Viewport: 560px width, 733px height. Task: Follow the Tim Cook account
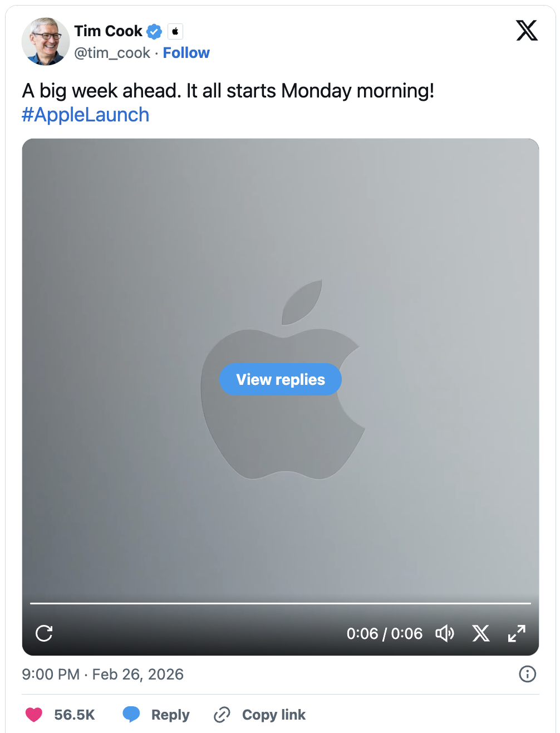186,53
